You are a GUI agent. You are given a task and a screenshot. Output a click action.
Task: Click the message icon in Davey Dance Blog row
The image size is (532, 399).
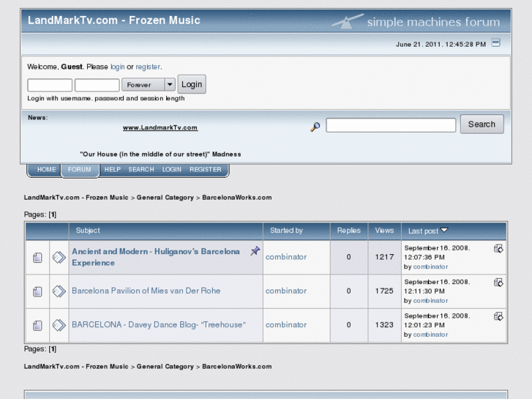[x=59, y=325]
